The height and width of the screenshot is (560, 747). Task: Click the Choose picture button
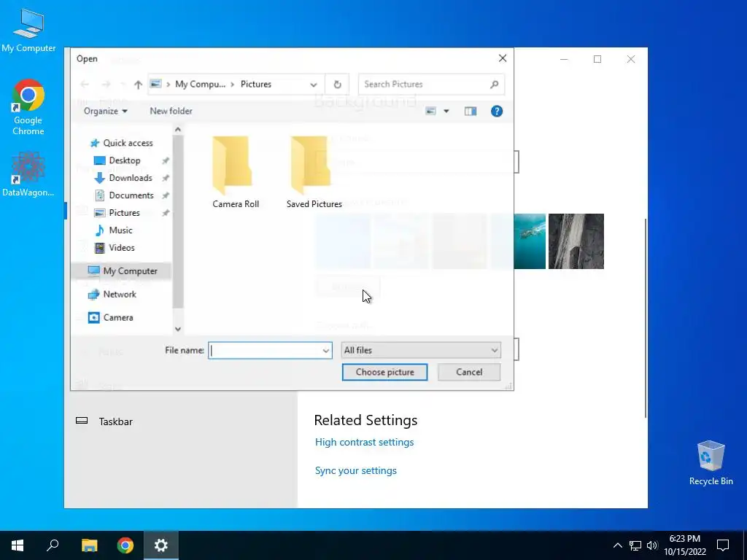(384, 372)
